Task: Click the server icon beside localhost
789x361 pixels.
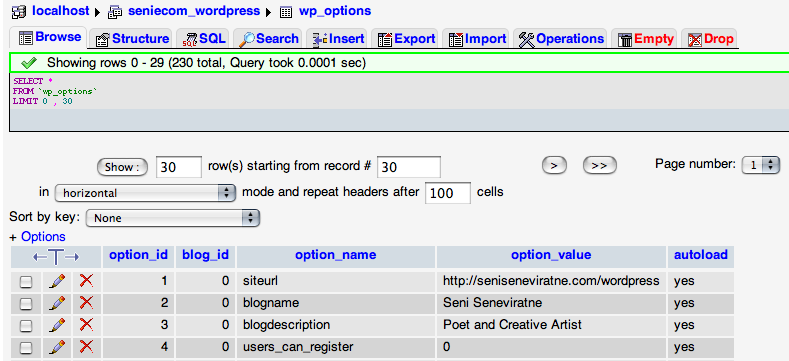Action: (x=19, y=11)
